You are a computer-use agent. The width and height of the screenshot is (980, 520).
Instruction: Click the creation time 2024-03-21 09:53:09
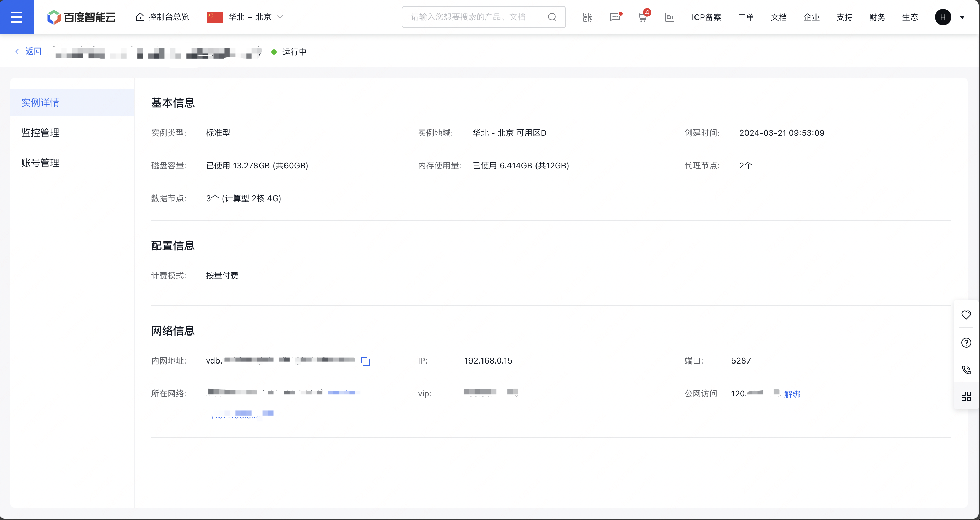tap(782, 133)
